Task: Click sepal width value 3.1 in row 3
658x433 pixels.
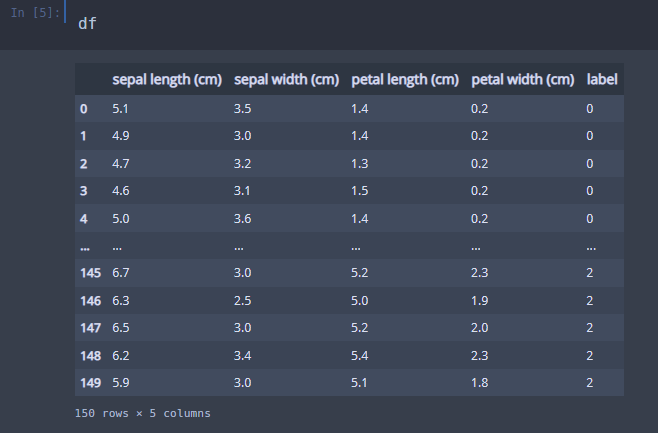Action: click(x=242, y=191)
